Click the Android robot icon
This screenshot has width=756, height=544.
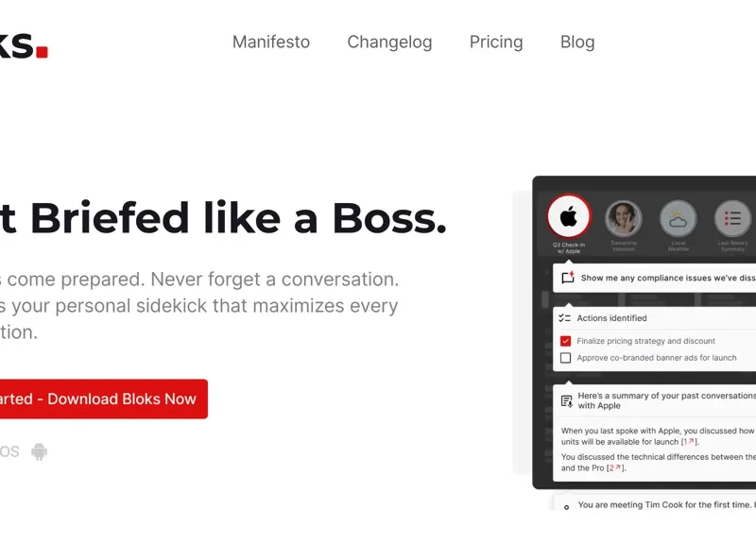click(39, 451)
